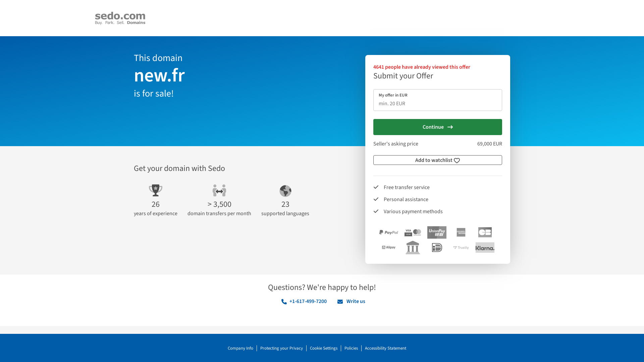Click the globe icon above supported languages
Viewport: 644px width, 362px height.
[x=285, y=191]
